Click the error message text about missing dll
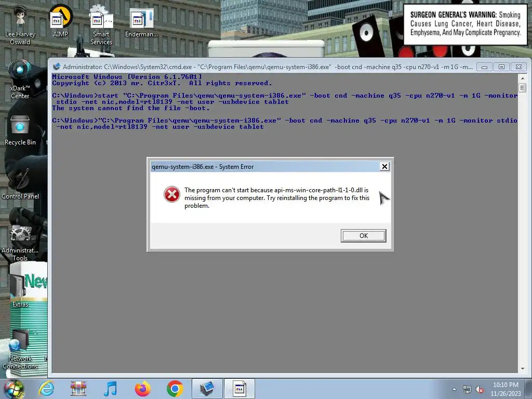The height and width of the screenshot is (399, 532). coord(277,198)
